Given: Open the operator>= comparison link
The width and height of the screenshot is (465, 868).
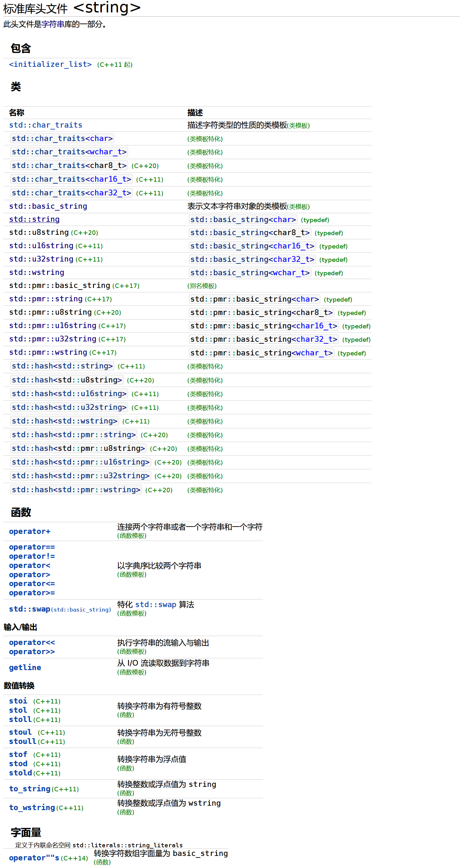Looking at the screenshot, I should point(32,593).
